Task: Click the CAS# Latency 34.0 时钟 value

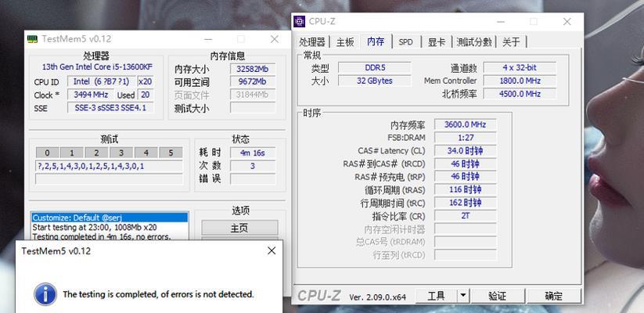Action: click(x=466, y=151)
